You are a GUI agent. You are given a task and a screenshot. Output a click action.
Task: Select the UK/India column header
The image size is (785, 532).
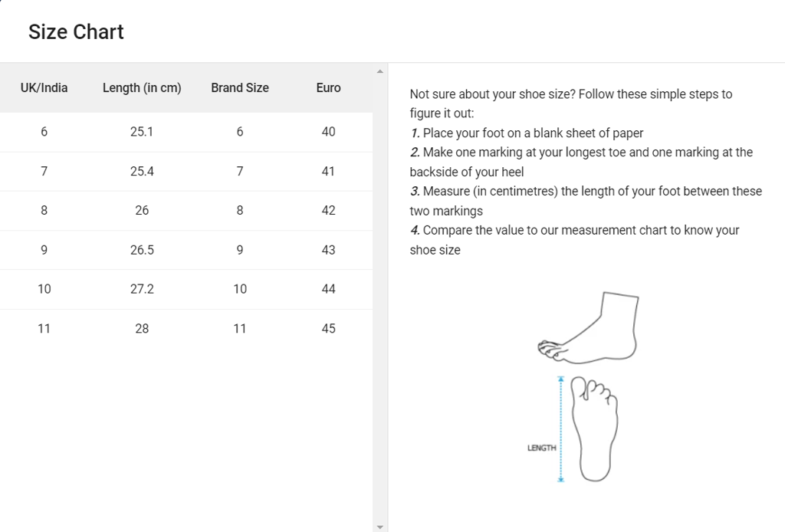click(44, 88)
